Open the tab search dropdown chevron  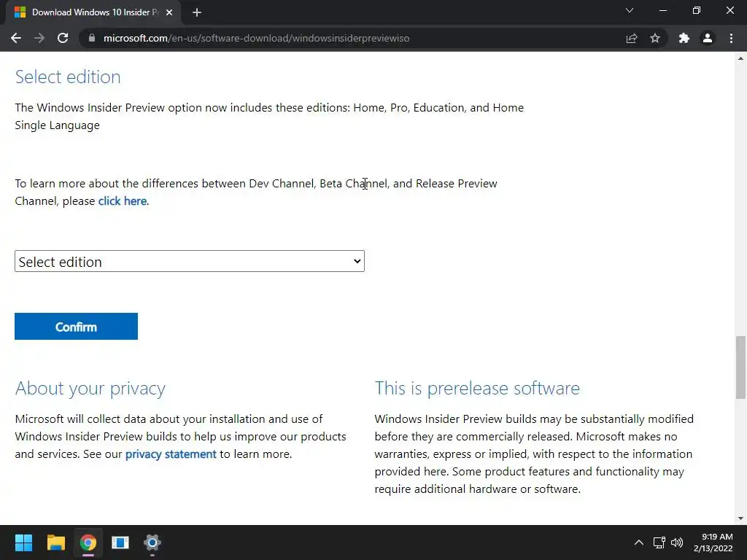point(630,10)
